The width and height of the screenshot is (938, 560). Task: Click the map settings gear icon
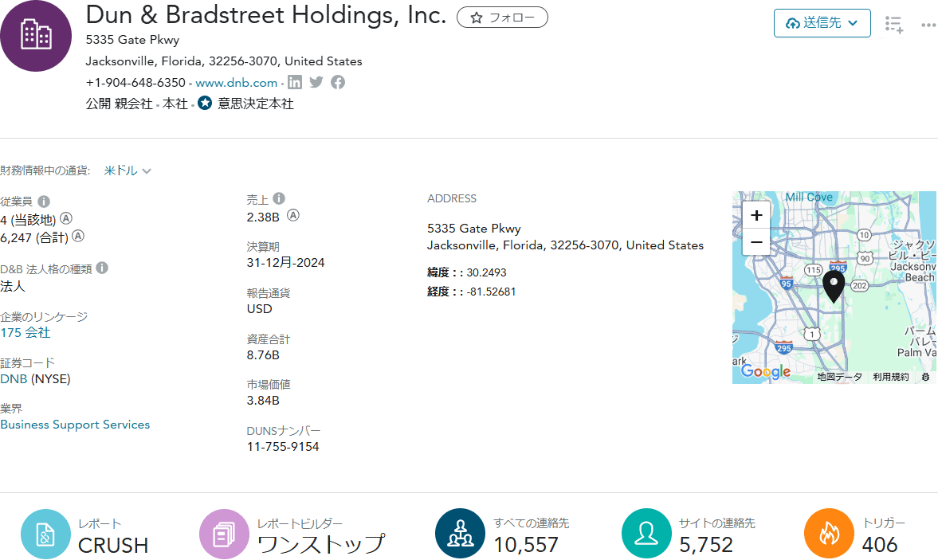tap(925, 377)
